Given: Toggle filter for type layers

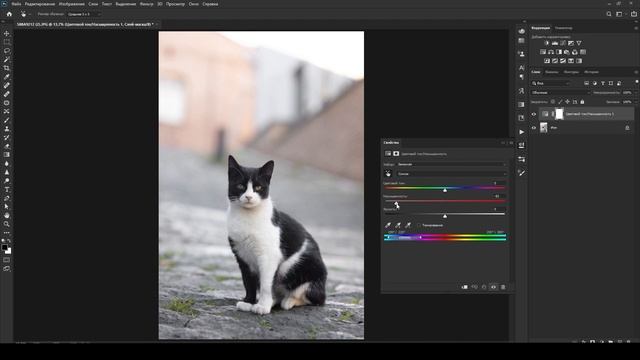Looking at the screenshot, I should pos(603,83).
